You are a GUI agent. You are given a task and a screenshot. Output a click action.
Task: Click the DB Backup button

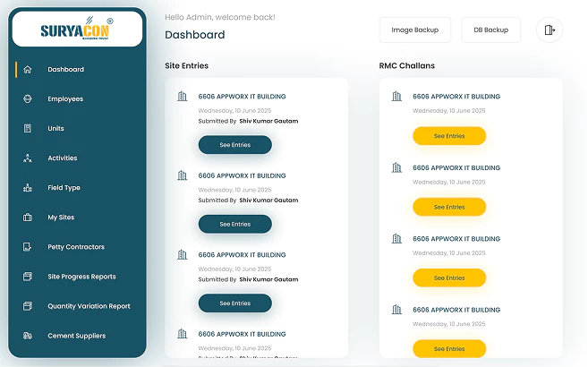click(491, 30)
